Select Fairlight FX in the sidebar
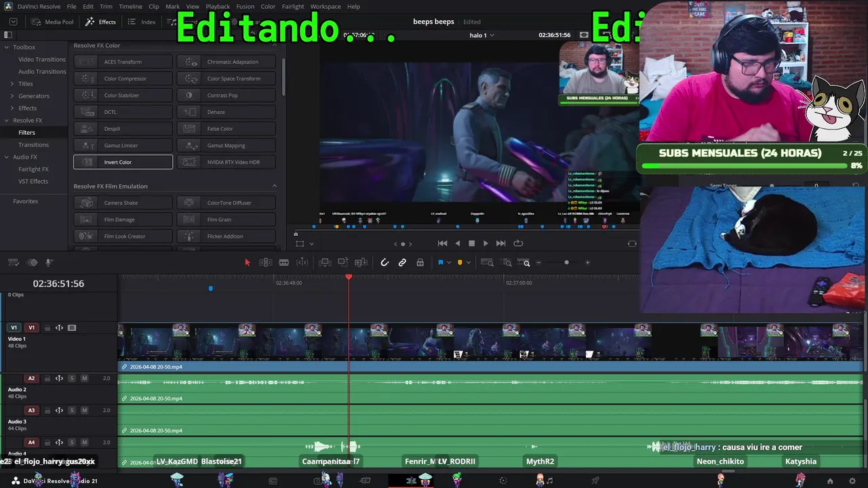The height and width of the screenshot is (488, 868). pyautogui.click(x=33, y=169)
